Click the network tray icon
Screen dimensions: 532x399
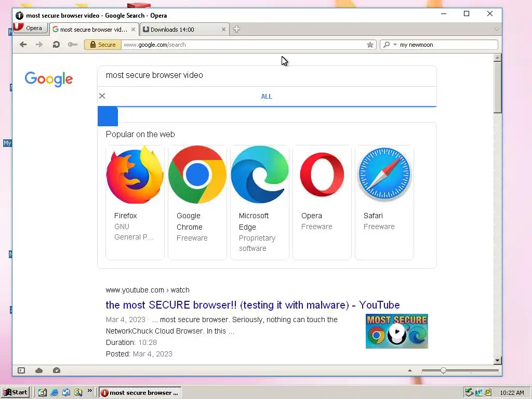[x=478, y=393]
